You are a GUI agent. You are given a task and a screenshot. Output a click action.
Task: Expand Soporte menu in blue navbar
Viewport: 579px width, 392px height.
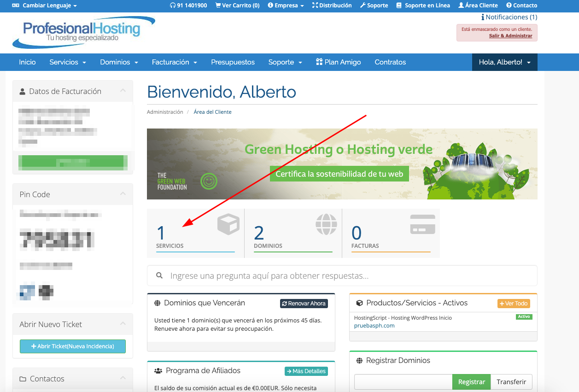285,62
